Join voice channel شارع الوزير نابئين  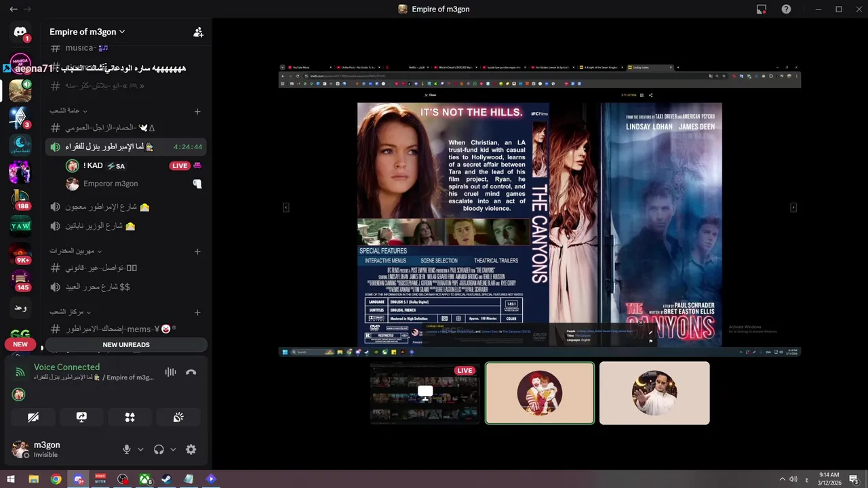tap(126, 226)
